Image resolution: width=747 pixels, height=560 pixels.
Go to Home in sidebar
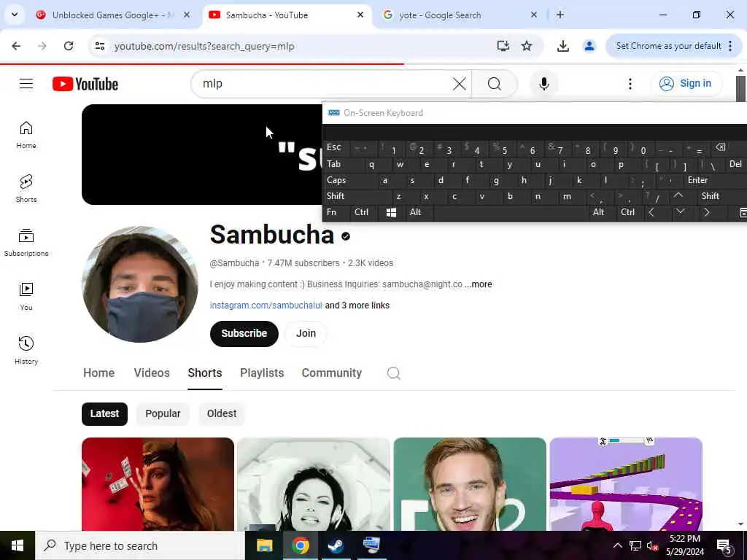click(x=26, y=135)
